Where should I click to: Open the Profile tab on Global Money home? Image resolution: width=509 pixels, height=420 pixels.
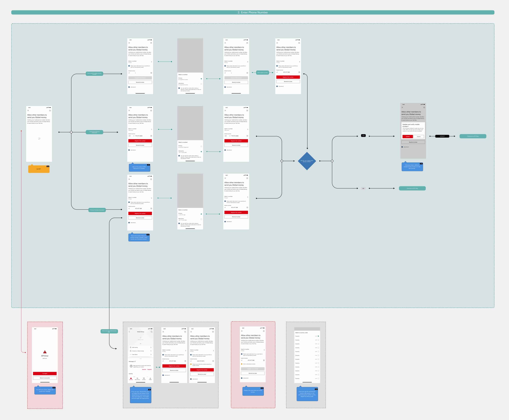pos(150,379)
